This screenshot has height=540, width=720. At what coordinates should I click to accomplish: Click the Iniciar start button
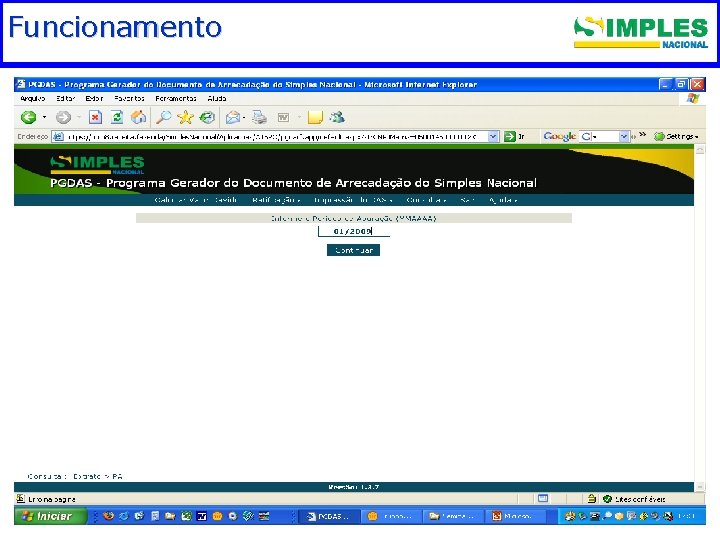(51, 516)
